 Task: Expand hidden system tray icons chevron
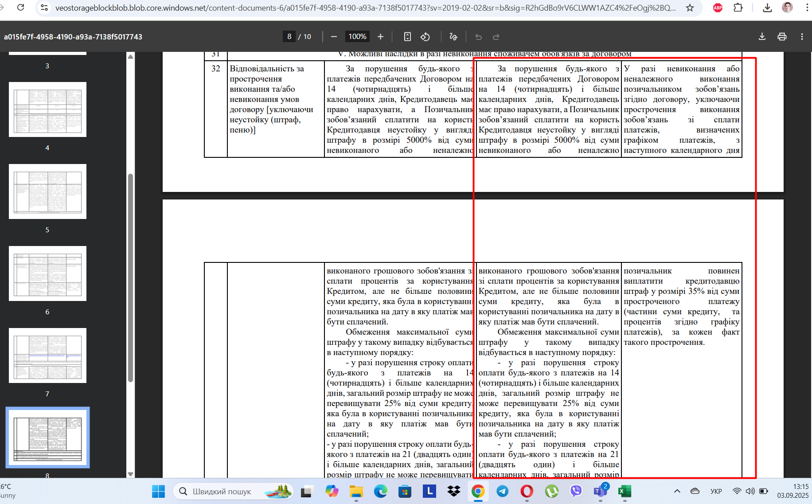677,491
